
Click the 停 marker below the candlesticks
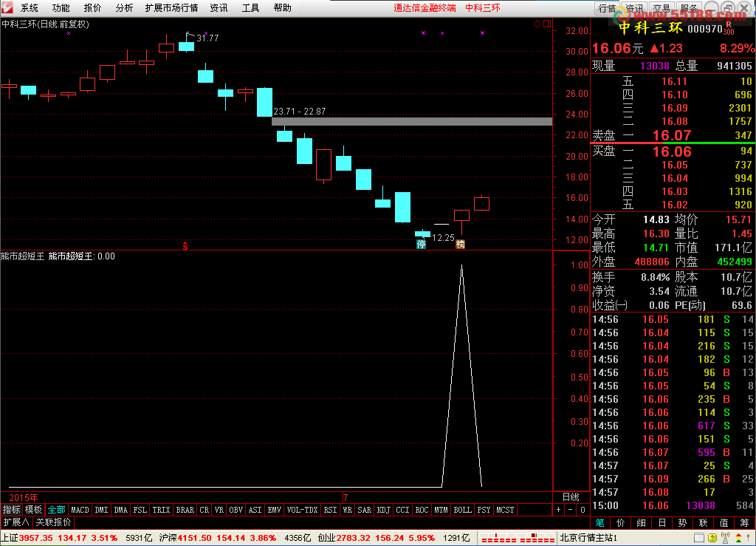(x=421, y=244)
